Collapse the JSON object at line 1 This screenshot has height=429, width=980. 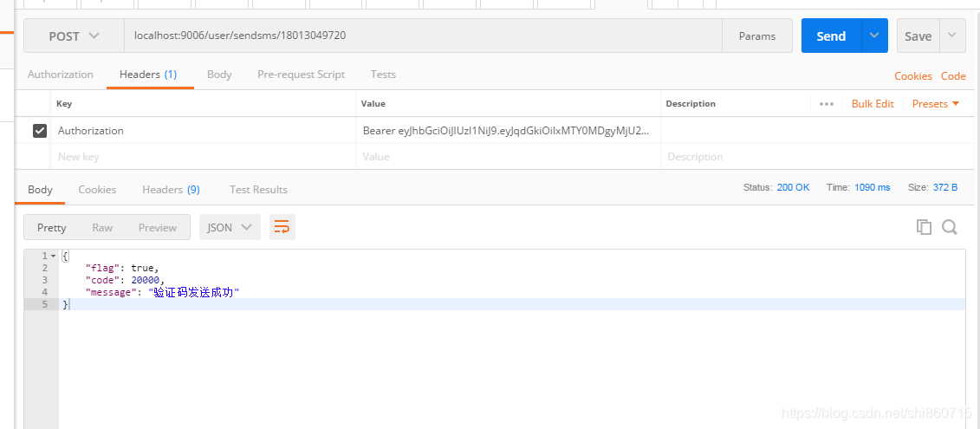[x=53, y=257]
